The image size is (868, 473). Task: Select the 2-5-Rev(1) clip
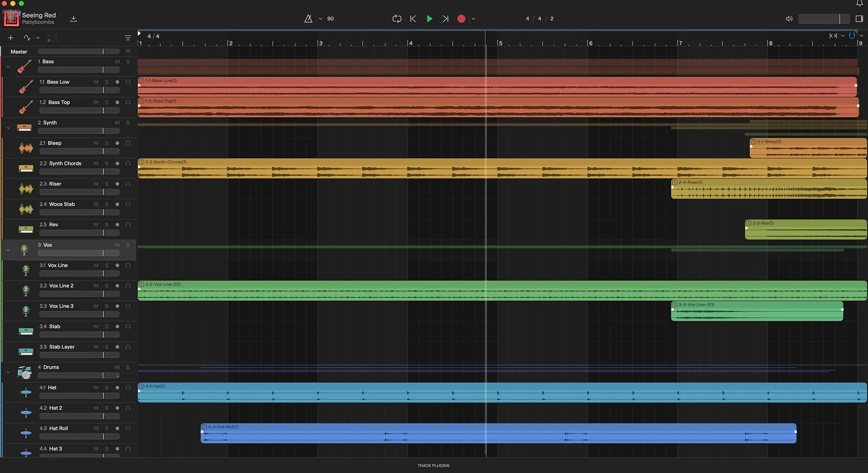(806, 229)
